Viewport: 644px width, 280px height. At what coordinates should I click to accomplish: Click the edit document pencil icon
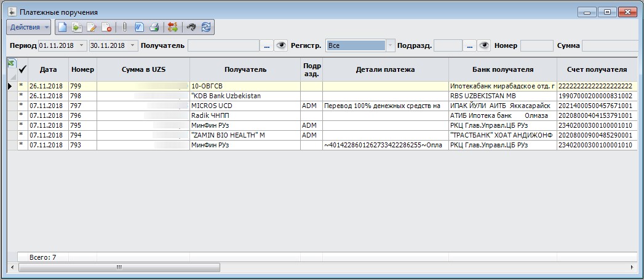click(92, 28)
